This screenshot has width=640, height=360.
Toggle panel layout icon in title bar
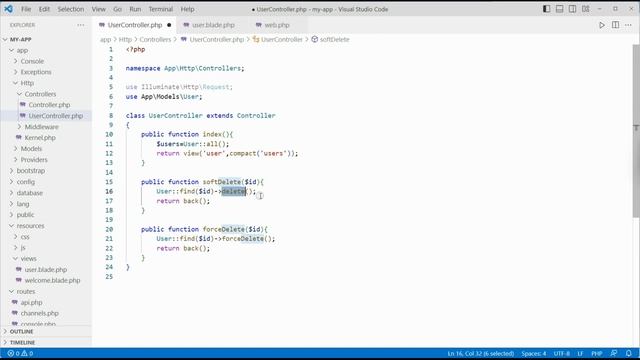pos(559,9)
